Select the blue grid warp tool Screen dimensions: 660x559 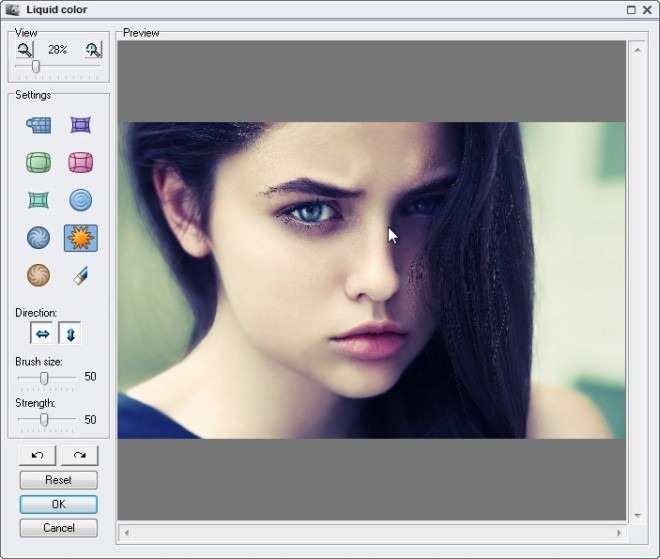38,125
